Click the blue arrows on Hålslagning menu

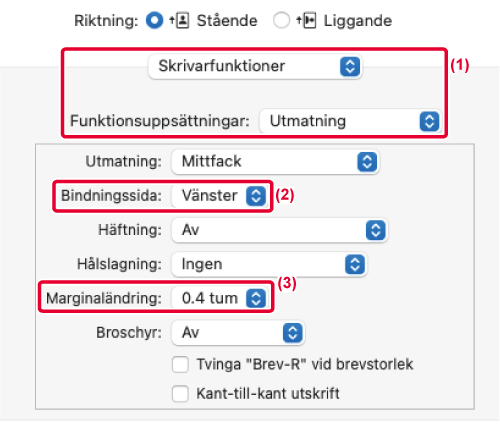click(355, 264)
